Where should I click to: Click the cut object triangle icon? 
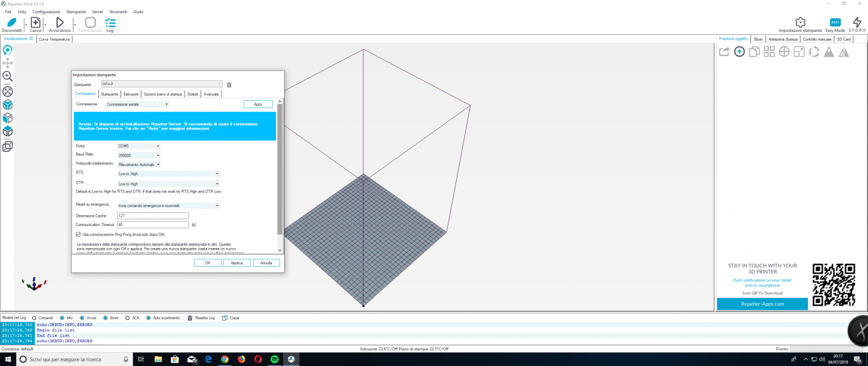tap(829, 51)
